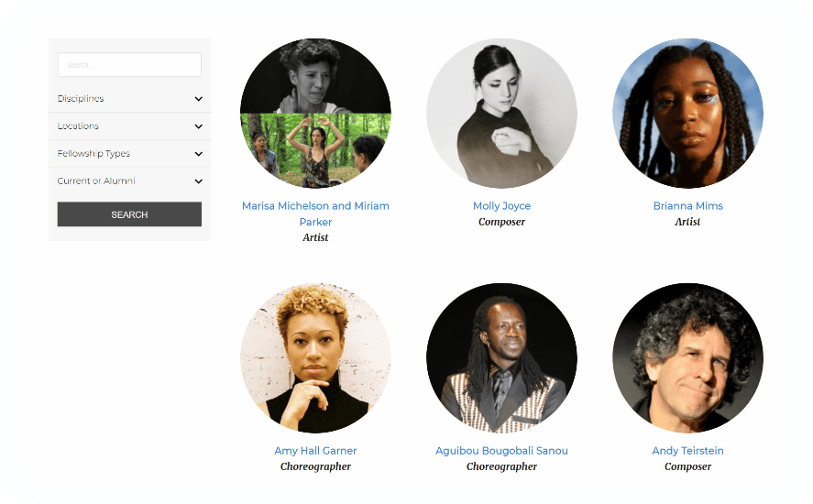Expand the Disciplines filter chevron
The width and height of the screenshot is (813, 504).
tap(199, 99)
